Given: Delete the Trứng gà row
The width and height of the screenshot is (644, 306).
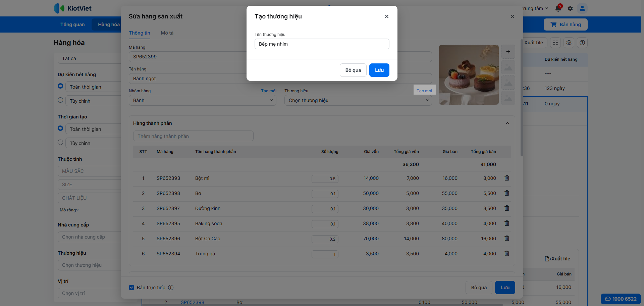Looking at the screenshot, I should pos(507,254).
